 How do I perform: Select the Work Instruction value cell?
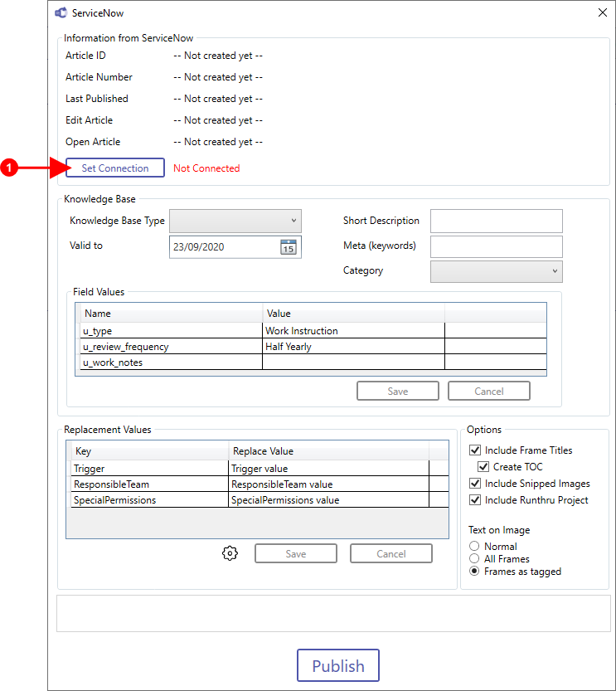[353, 330]
